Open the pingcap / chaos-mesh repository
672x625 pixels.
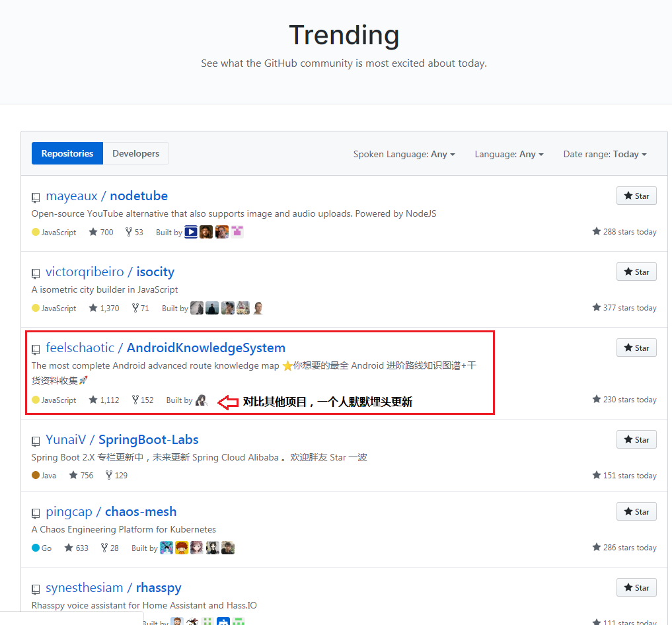click(x=111, y=511)
